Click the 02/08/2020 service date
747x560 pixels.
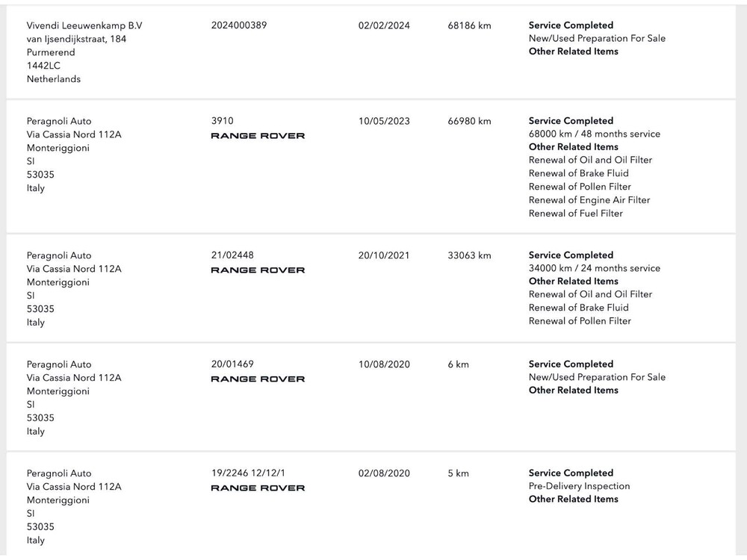[x=384, y=473]
